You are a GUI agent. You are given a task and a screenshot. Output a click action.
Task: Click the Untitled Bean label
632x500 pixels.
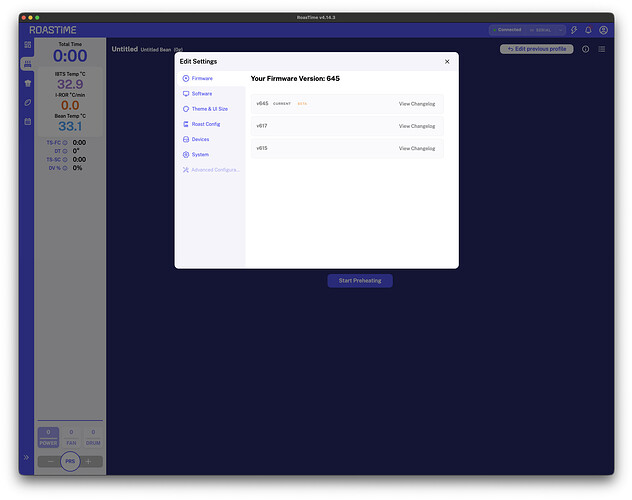click(156, 50)
